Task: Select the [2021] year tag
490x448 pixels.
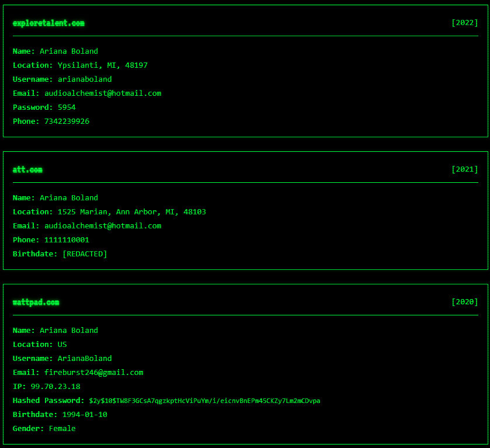Action: point(464,169)
